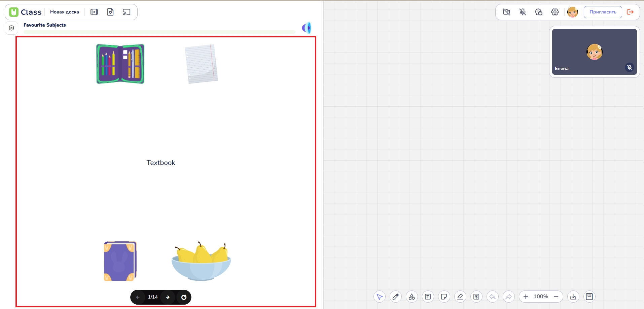Go to the next slide
This screenshot has width=644, height=309.
[168, 297]
